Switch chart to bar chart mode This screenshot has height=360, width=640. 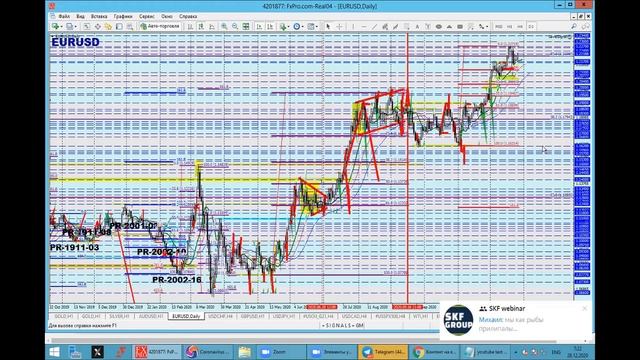[190, 27]
